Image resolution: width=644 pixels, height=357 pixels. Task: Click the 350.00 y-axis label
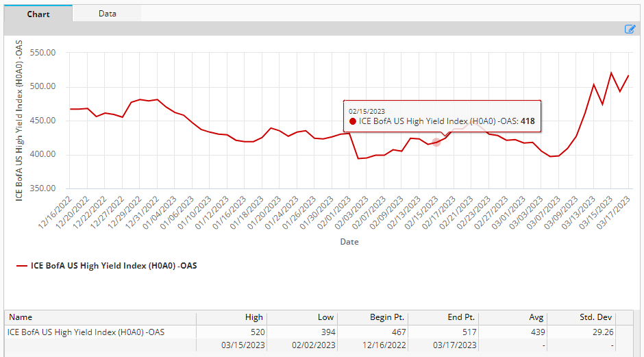click(x=42, y=188)
